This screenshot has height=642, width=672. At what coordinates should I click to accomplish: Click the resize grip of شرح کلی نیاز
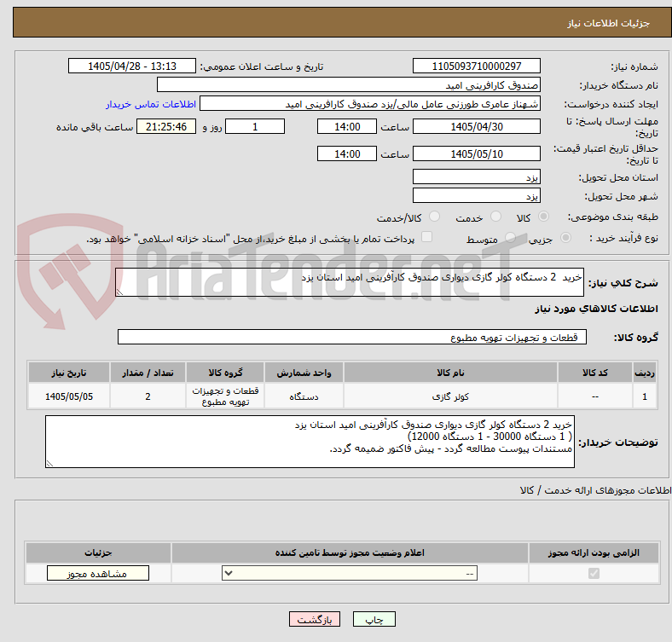click(119, 292)
